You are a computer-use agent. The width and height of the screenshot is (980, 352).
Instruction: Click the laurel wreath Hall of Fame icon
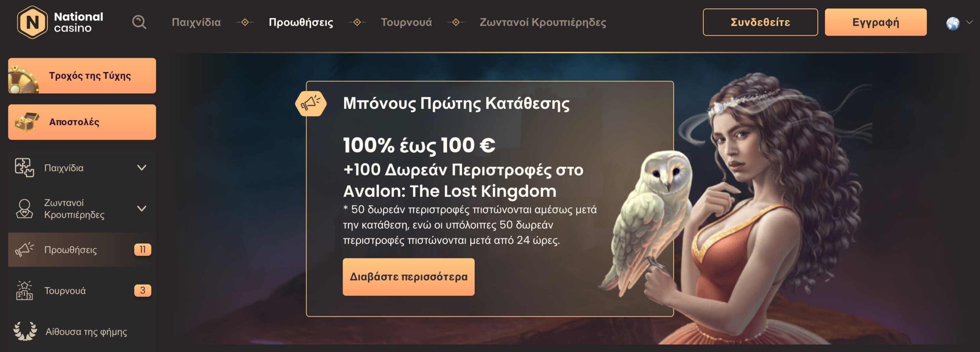click(x=25, y=331)
